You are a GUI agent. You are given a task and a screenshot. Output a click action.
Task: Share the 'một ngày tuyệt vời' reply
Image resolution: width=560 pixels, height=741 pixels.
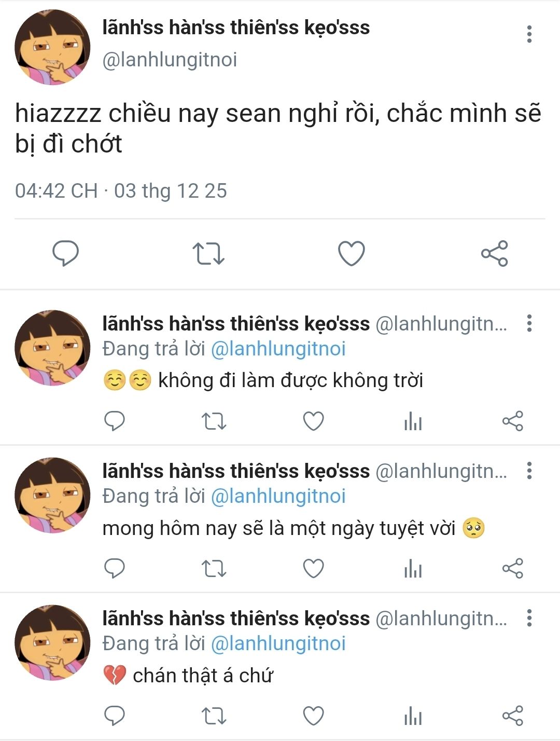point(512,568)
